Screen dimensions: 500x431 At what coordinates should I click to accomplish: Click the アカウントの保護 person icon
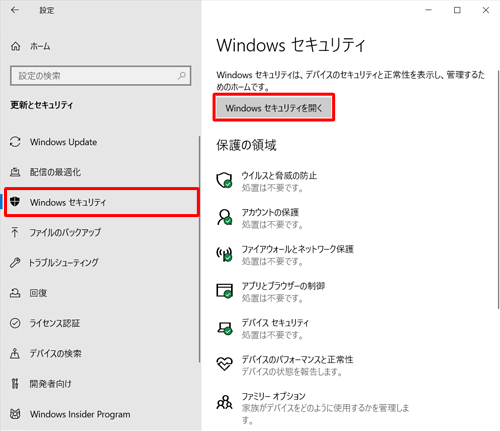click(x=224, y=217)
